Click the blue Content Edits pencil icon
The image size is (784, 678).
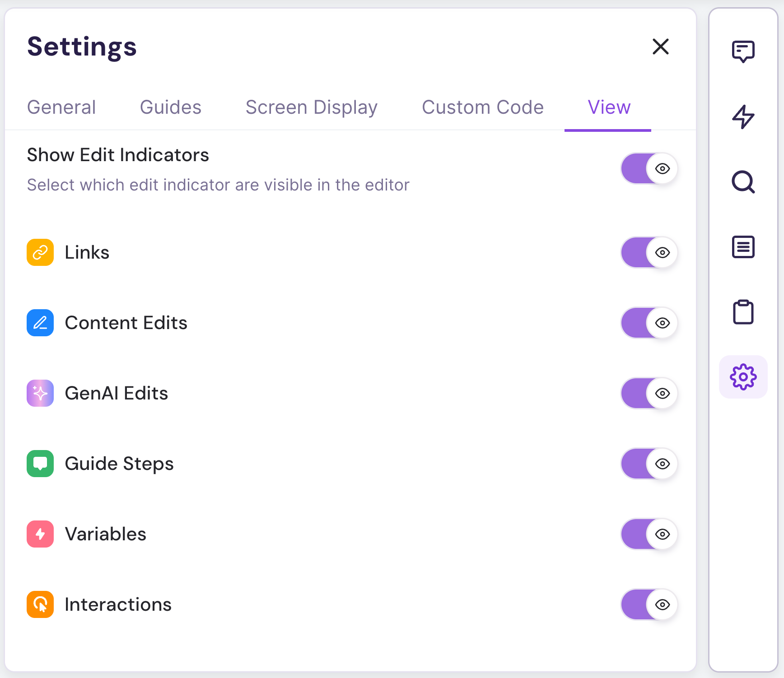40,323
